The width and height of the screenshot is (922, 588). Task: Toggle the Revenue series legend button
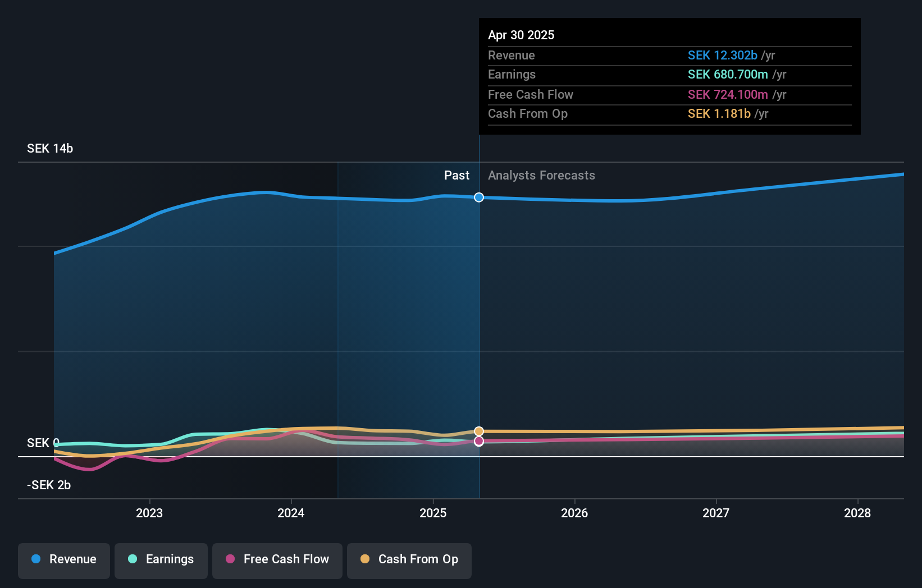tap(64, 561)
